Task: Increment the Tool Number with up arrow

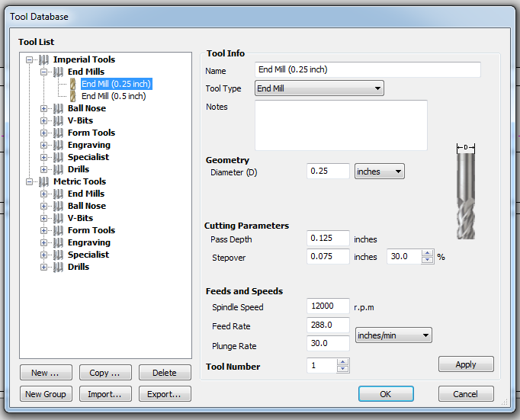Action: point(343,362)
